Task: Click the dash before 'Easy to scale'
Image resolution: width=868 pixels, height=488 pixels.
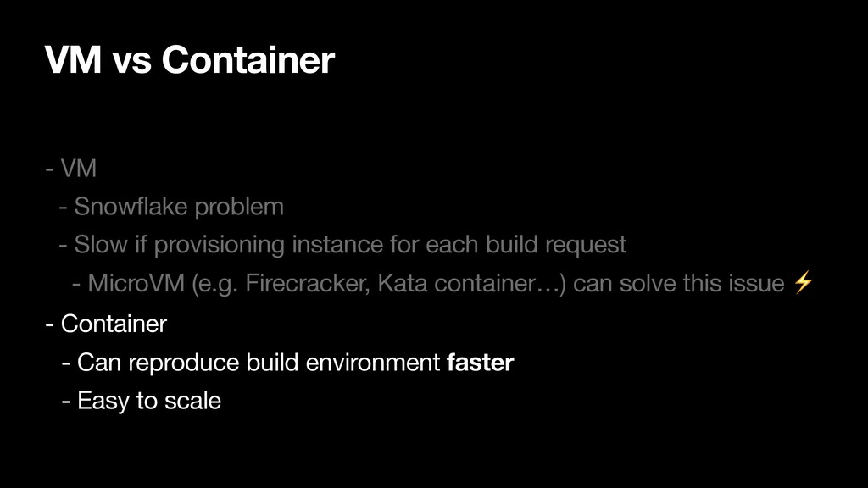Action: tap(66, 401)
